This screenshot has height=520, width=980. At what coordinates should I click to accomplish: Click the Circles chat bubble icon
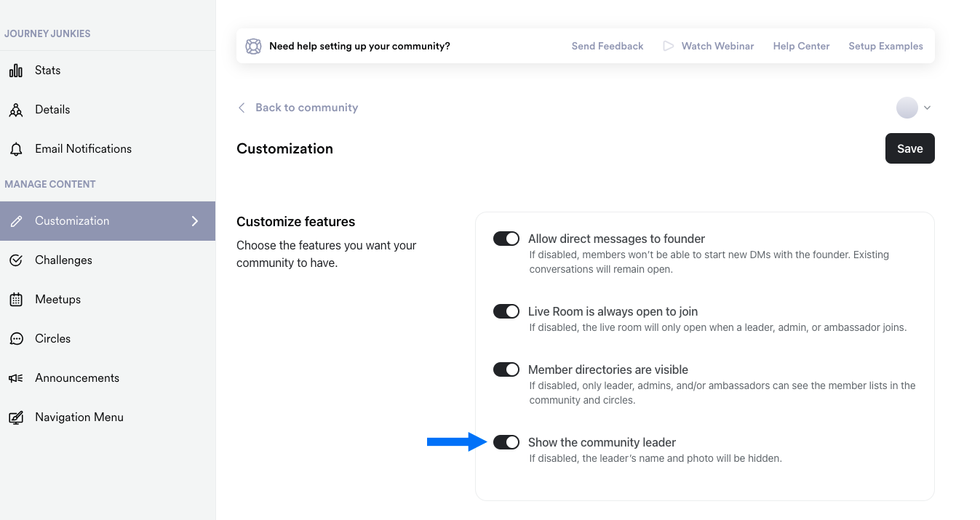point(15,339)
